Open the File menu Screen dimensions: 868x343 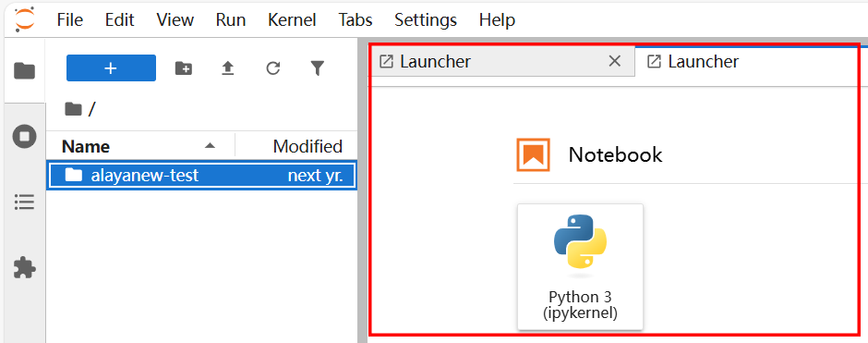pyautogui.click(x=70, y=20)
